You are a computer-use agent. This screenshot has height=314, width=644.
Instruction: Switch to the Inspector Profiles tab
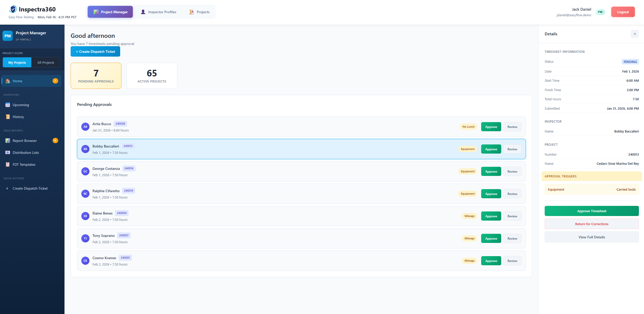pyautogui.click(x=158, y=12)
